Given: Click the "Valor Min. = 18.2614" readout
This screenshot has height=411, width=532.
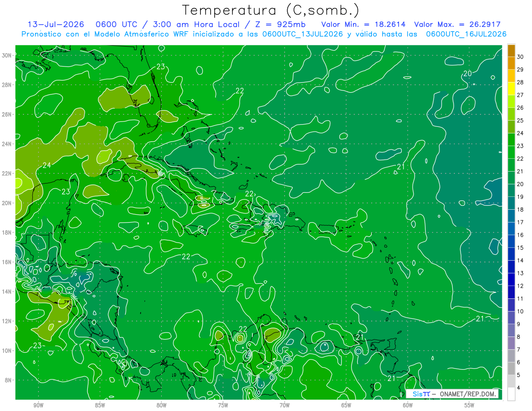Looking at the screenshot, I should point(364,25).
